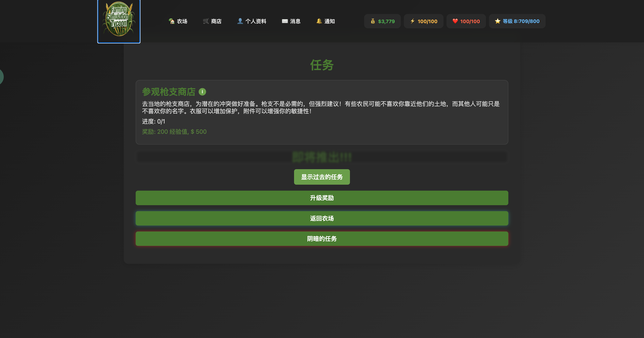The width and height of the screenshot is (644, 338).
Task: Click the money bag icon
Action: click(373, 21)
